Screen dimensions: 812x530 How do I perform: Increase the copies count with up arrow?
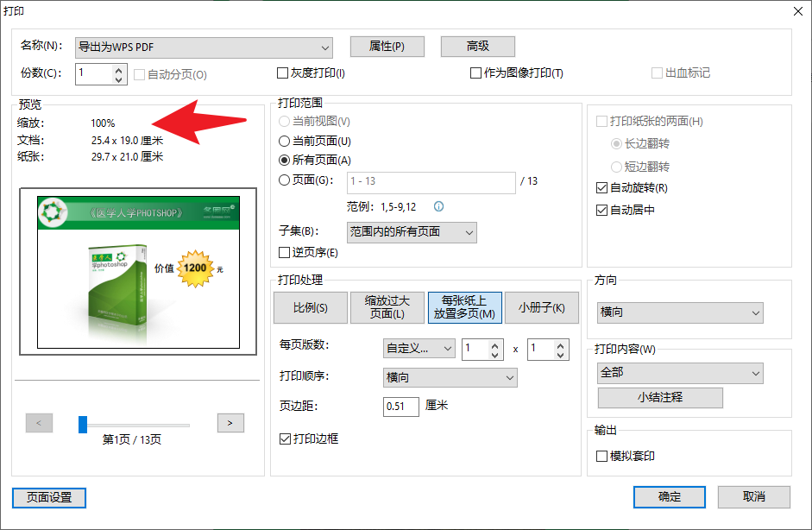(x=119, y=69)
